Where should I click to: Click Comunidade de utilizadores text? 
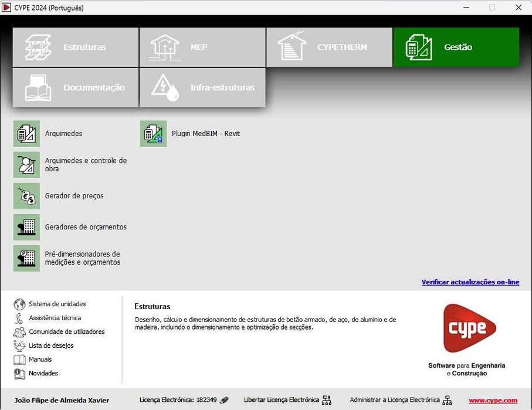(66, 332)
